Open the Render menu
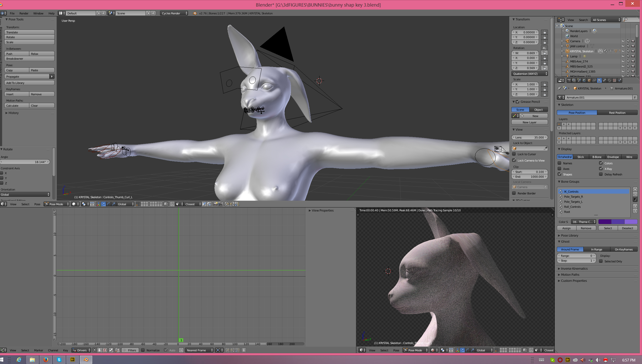642x364 pixels. 24,13
